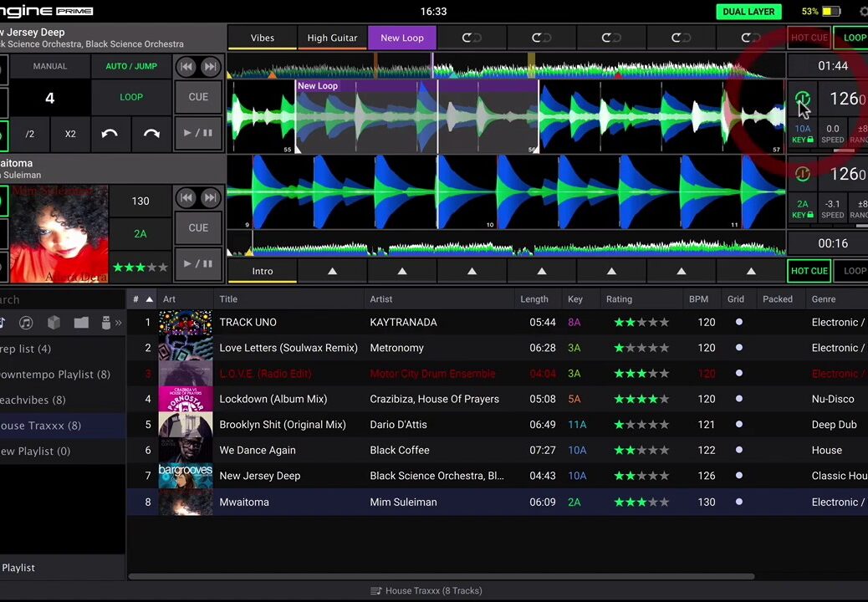Open the USB drive source
Viewport: 868px width, 602px height.
[105, 323]
